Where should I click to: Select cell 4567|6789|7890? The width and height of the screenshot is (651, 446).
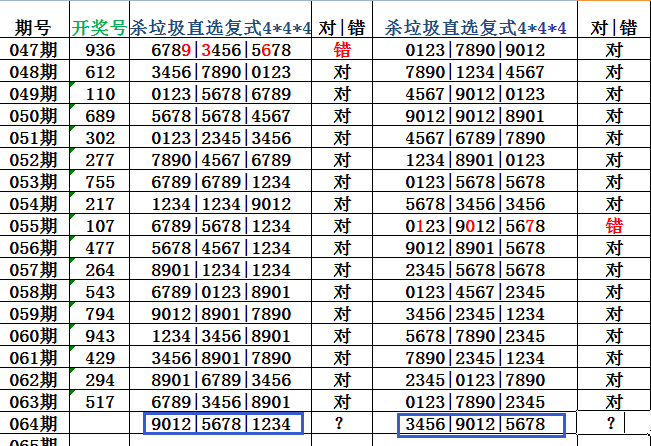pyautogui.click(x=475, y=138)
